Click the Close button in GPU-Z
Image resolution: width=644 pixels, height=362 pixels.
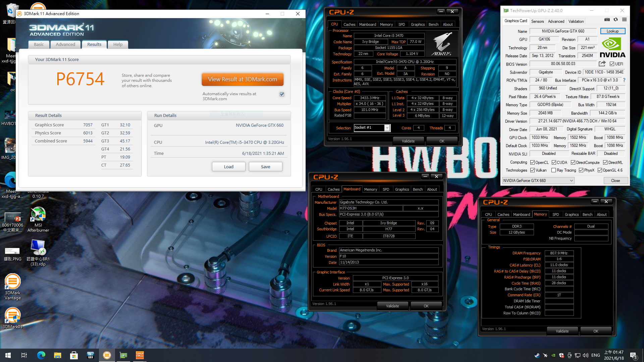coord(615,181)
